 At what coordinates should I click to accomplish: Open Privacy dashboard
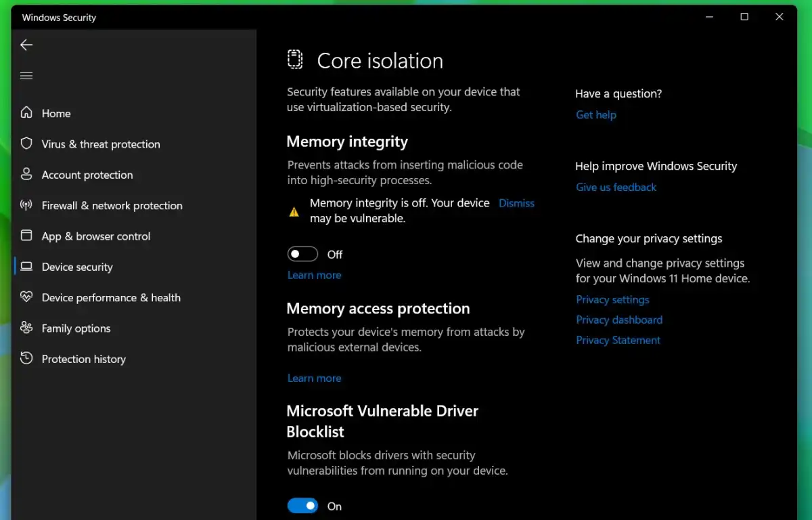click(619, 320)
